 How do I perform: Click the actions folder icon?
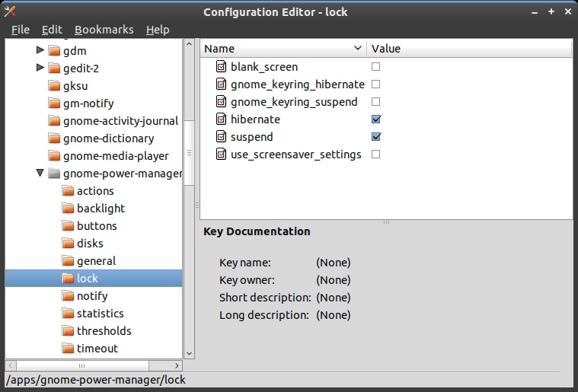68,191
